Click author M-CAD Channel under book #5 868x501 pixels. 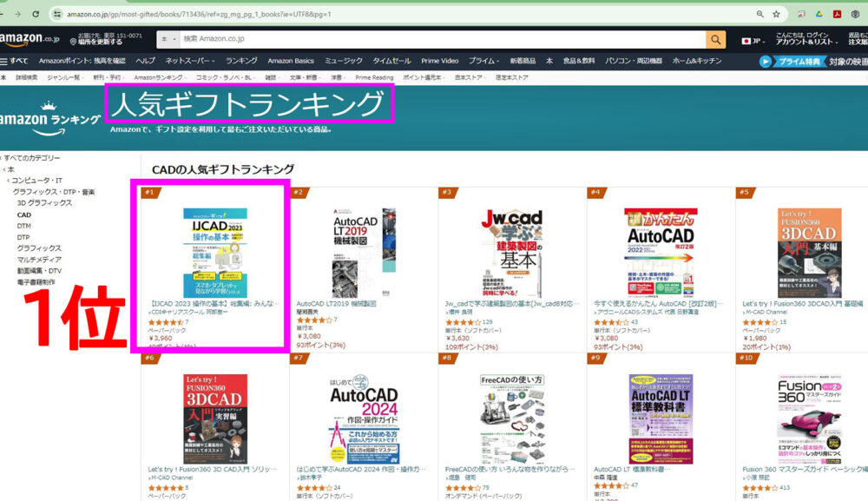pos(766,313)
